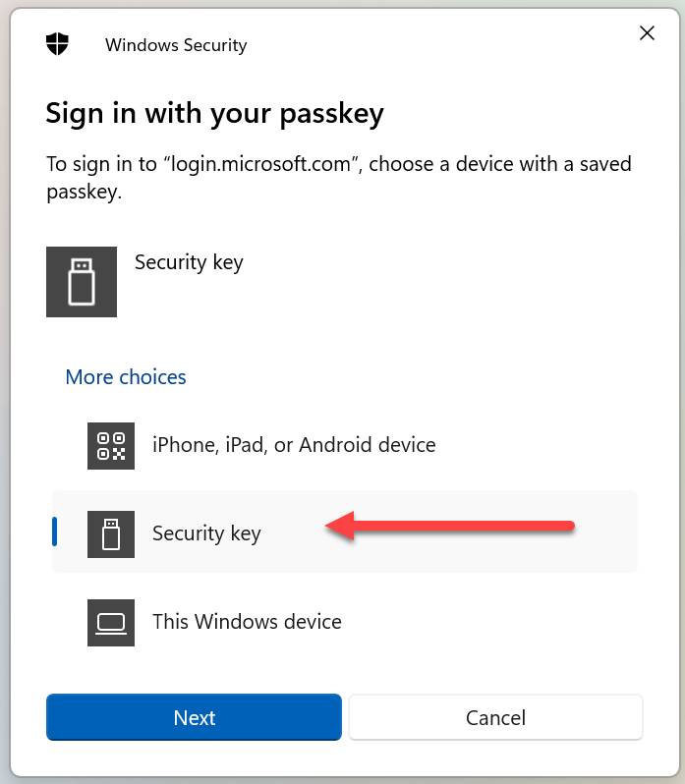Select the QR code device icon
Viewport: 685px width, 784px height.
click(x=111, y=446)
